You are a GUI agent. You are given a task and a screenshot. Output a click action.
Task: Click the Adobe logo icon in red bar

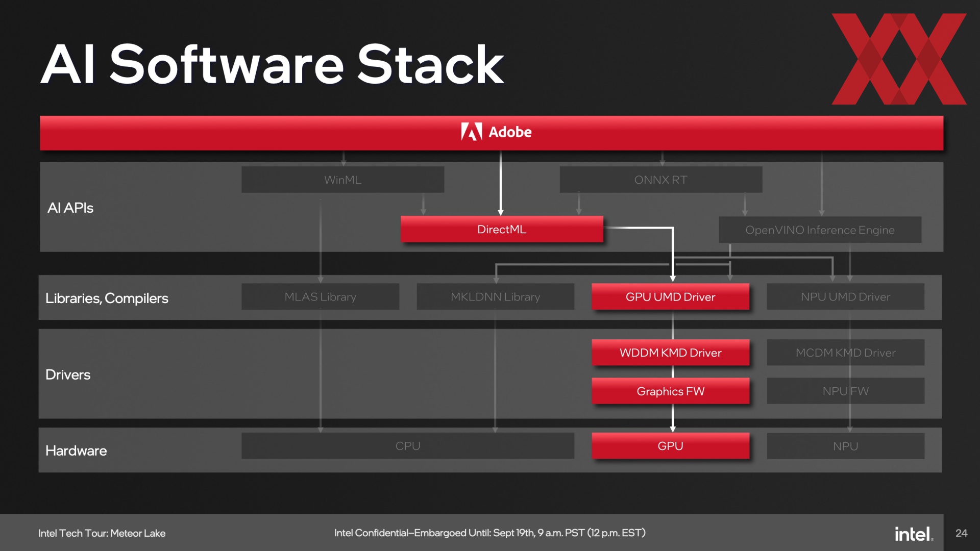click(471, 132)
